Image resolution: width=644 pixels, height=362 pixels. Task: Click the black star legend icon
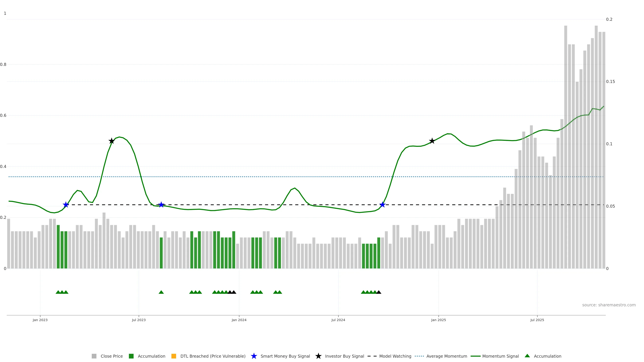[318, 356]
